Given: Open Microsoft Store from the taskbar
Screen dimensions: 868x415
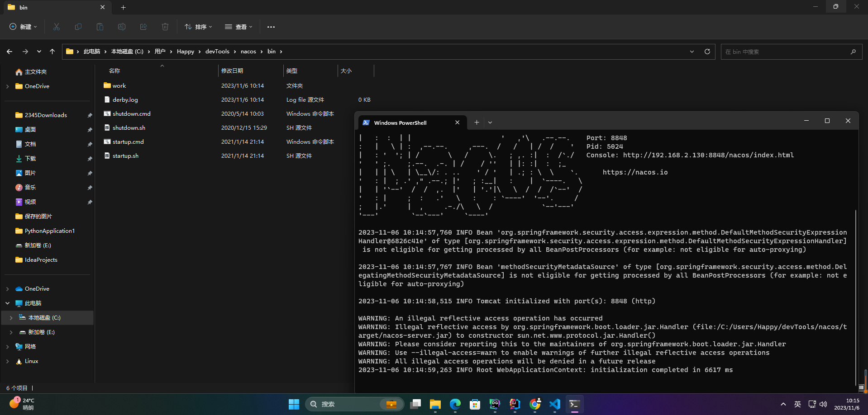Looking at the screenshot, I should (475, 404).
